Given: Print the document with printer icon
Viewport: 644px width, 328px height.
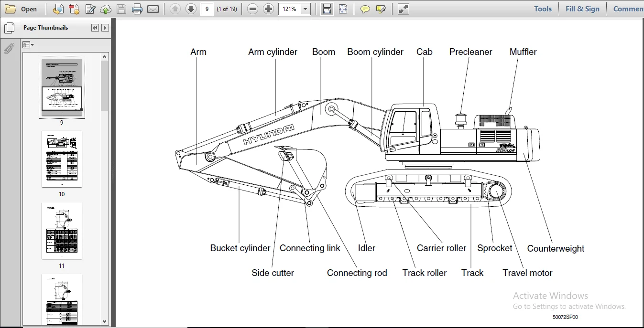Looking at the screenshot, I should [137, 9].
